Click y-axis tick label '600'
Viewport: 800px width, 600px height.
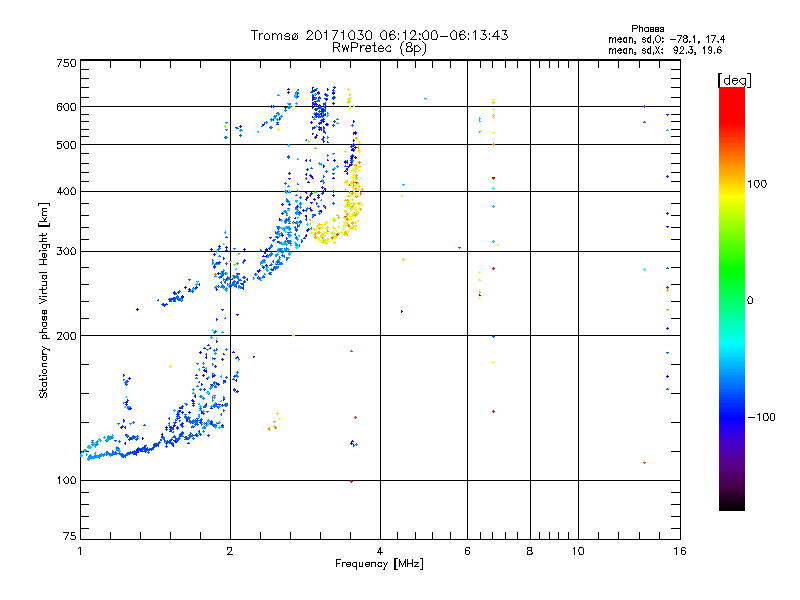(x=66, y=107)
